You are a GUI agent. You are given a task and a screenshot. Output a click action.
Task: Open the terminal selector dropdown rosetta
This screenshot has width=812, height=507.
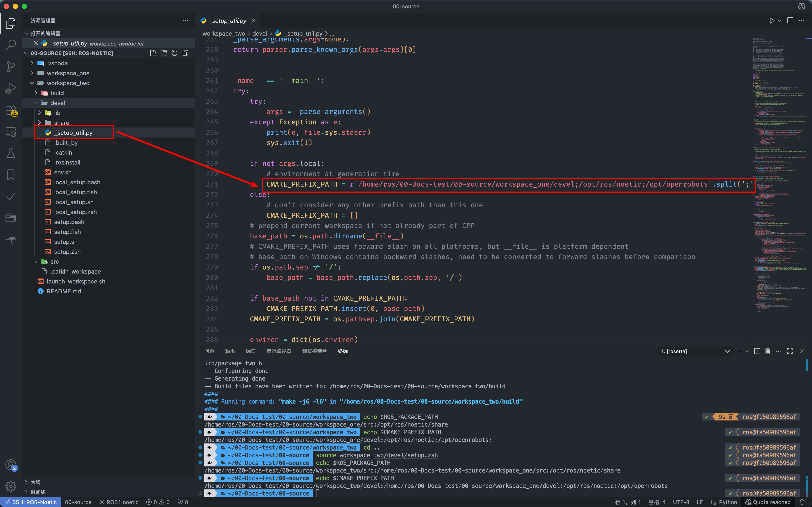coord(695,351)
